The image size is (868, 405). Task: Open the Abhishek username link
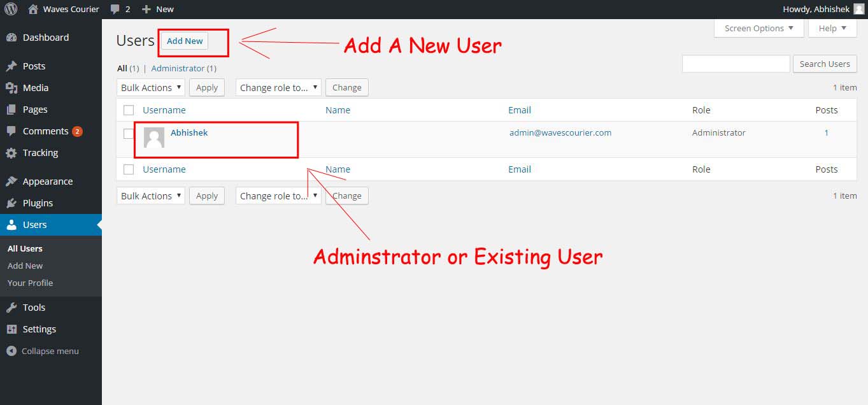(189, 132)
